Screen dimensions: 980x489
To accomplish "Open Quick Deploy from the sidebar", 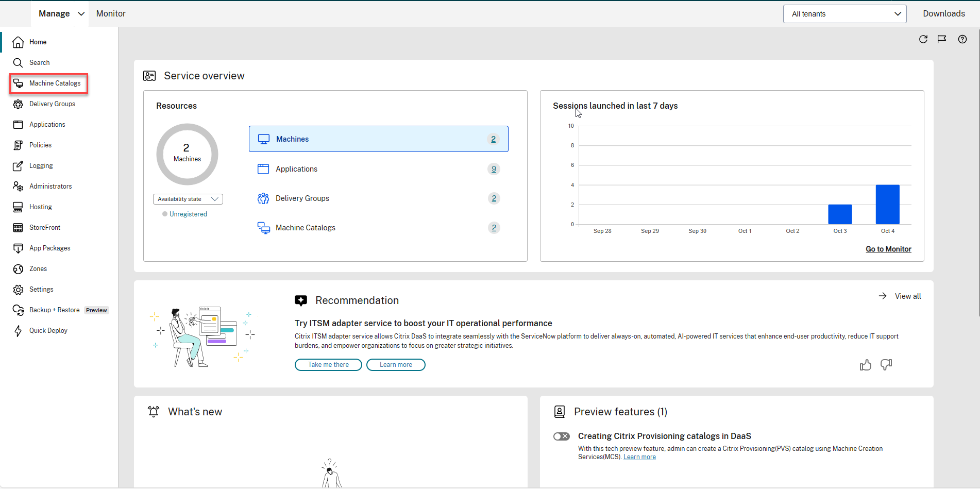I will pyautogui.click(x=48, y=331).
